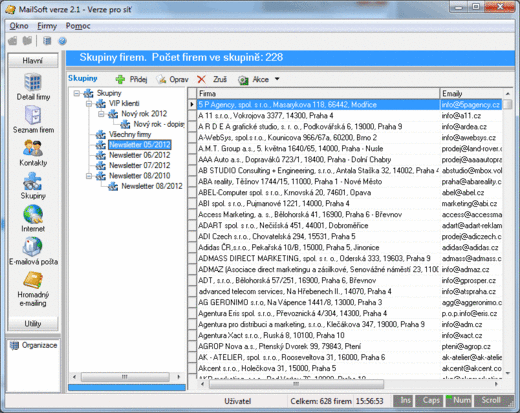The height and width of the screenshot is (413, 520).
Task: Click the tree scrollbar left arrow
Action: [75, 377]
